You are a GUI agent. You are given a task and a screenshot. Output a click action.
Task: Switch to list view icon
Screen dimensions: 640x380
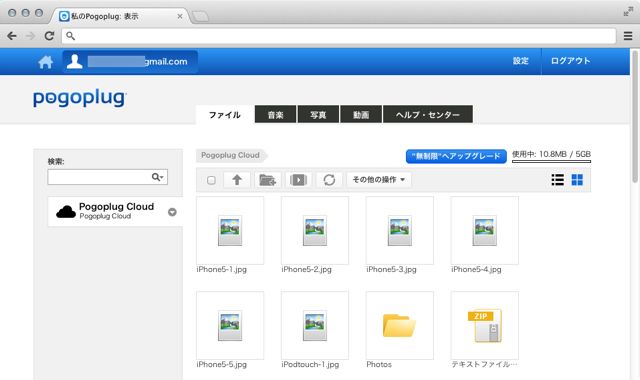click(558, 180)
